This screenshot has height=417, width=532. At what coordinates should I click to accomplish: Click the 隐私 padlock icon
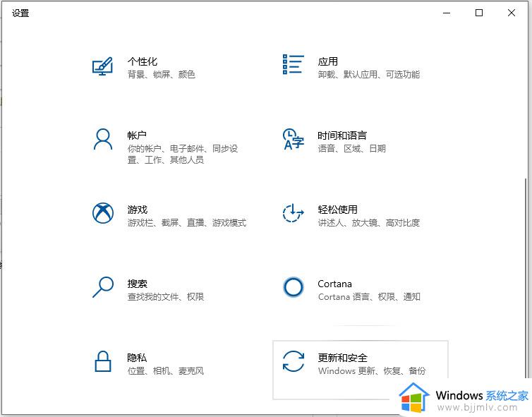(103, 361)
